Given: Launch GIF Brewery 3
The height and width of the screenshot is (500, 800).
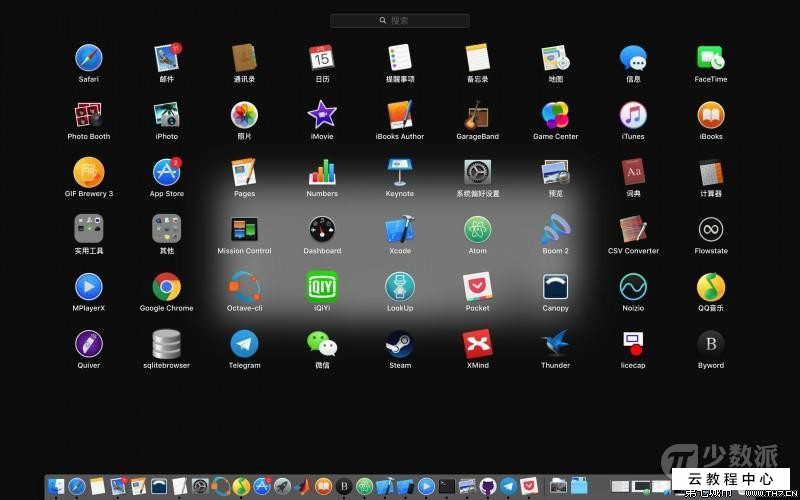Looking at the screenshot, I should coord(89,172).
